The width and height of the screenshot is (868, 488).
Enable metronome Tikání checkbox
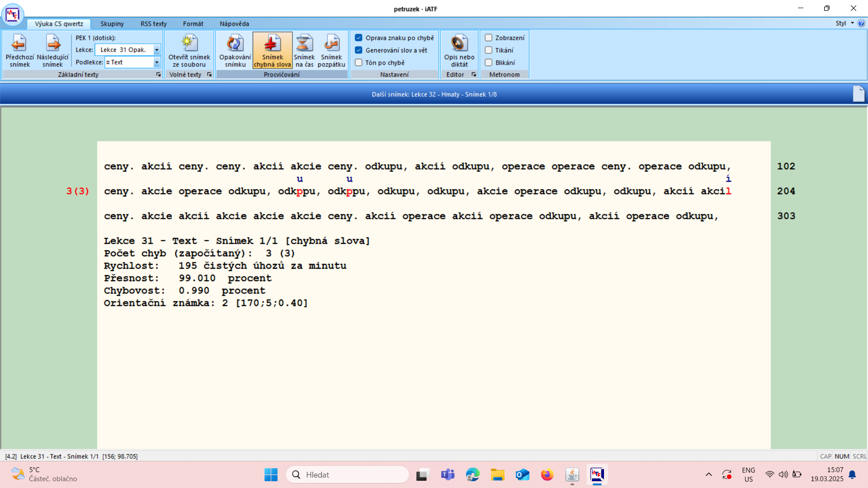pos(489,50)
